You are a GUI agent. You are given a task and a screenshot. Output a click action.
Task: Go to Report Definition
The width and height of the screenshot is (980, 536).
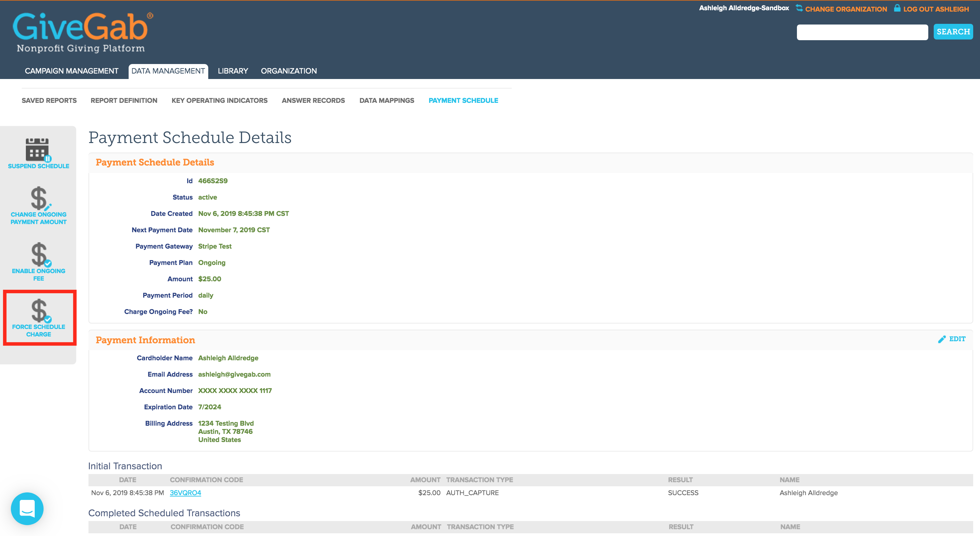(x=124, y=100)
